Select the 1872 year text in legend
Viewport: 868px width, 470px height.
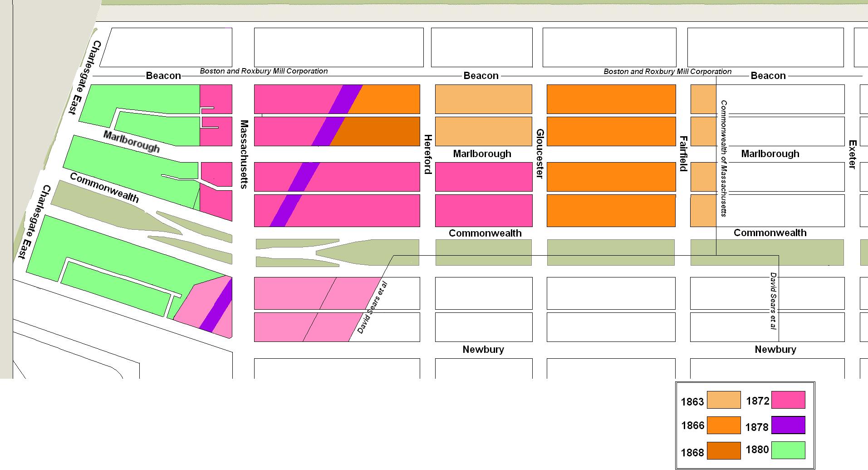pos(758,401)
